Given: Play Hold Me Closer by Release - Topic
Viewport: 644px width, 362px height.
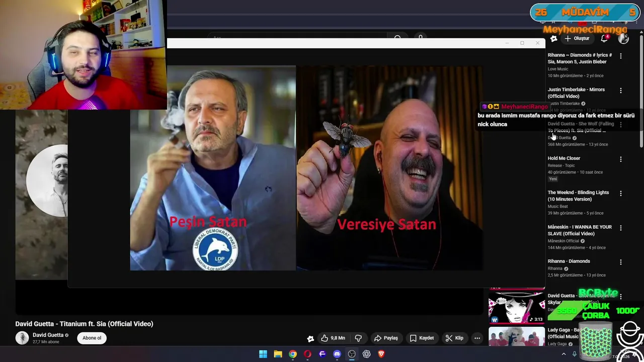Looking at the screenshot, I should [563, 158].
